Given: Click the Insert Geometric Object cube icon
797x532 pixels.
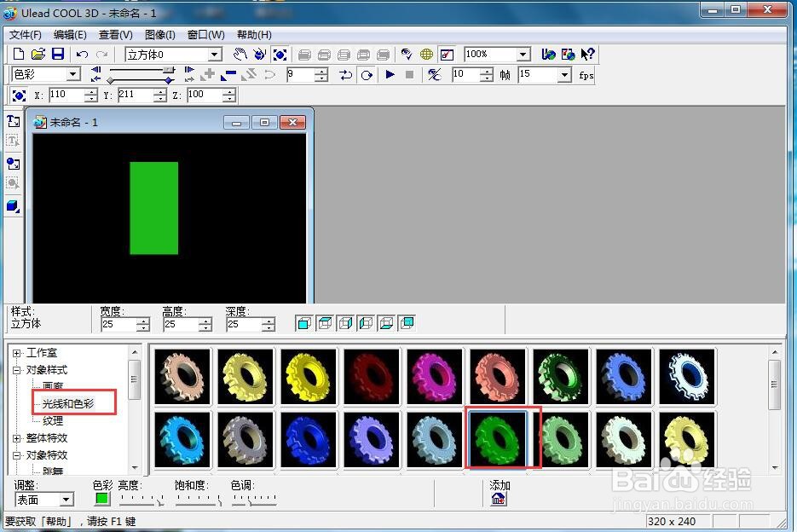Looking at the screenshot, I should coord(14,206).
